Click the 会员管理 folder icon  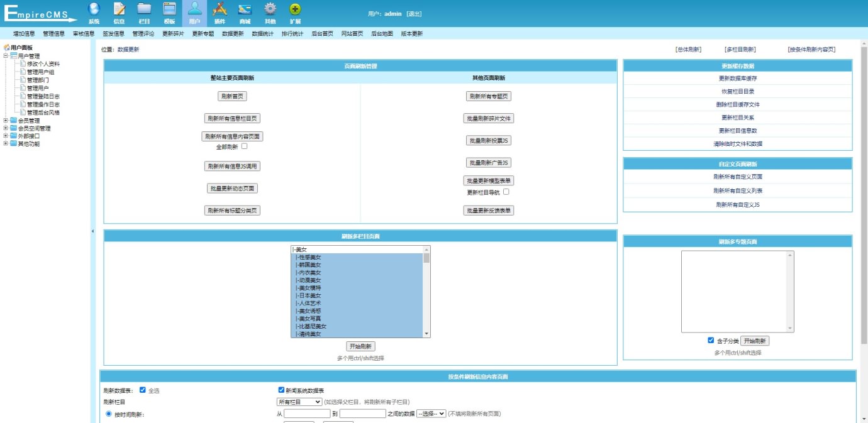pos(13,121)
